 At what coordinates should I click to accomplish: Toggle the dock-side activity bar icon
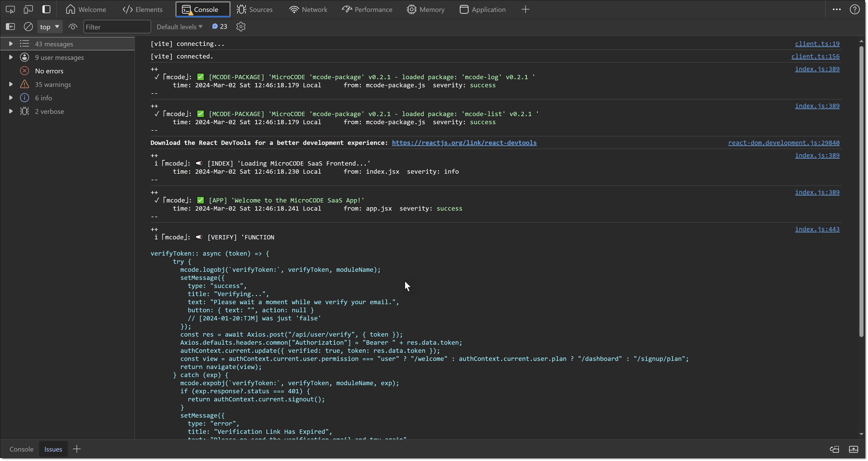[46, 9]
